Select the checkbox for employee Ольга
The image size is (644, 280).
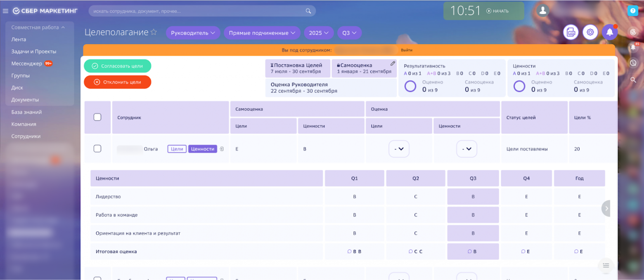(97, 149)
